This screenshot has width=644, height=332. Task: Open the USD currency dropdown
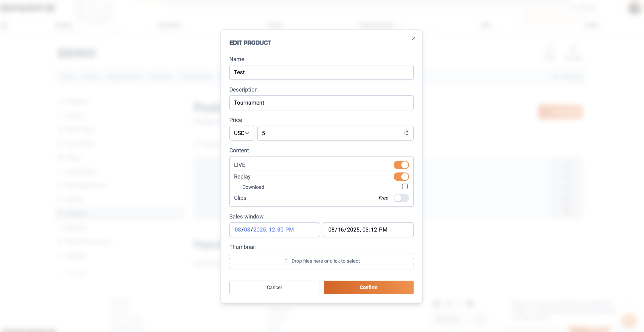[241, 133]
